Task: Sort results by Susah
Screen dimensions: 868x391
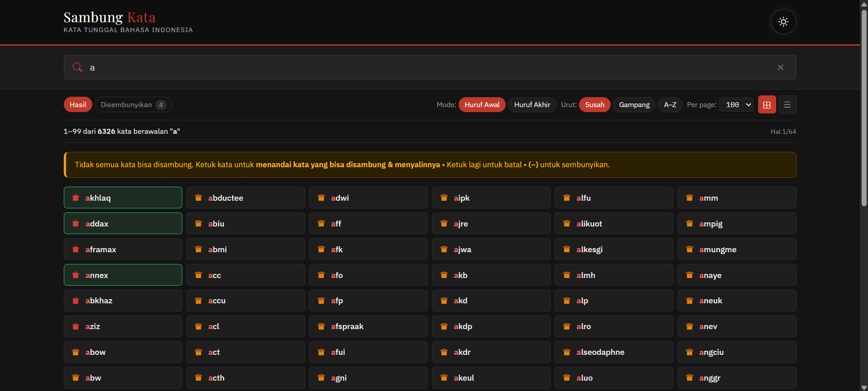Action: tap(595, 105)
